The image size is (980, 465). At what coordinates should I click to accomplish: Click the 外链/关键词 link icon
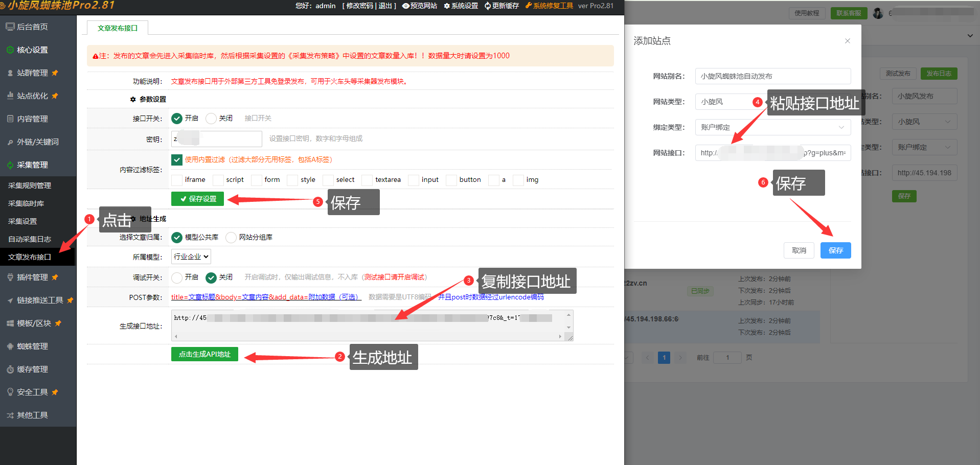coord(10,142)
